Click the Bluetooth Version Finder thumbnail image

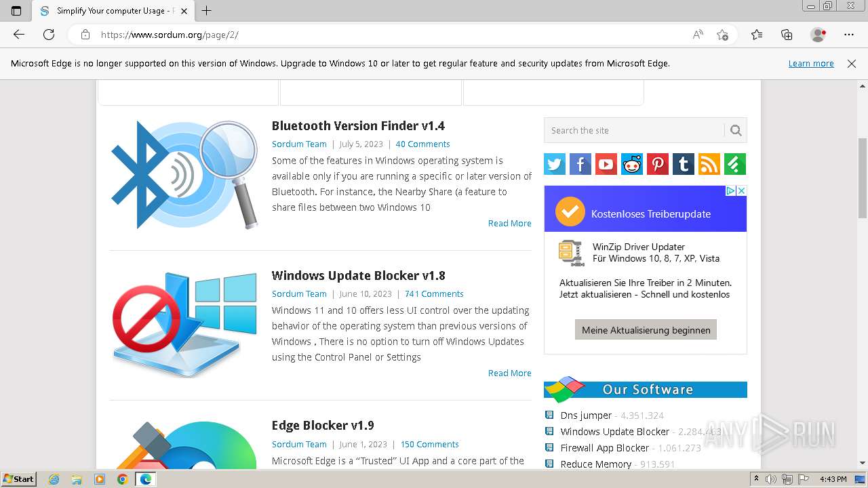coord(184,174)
